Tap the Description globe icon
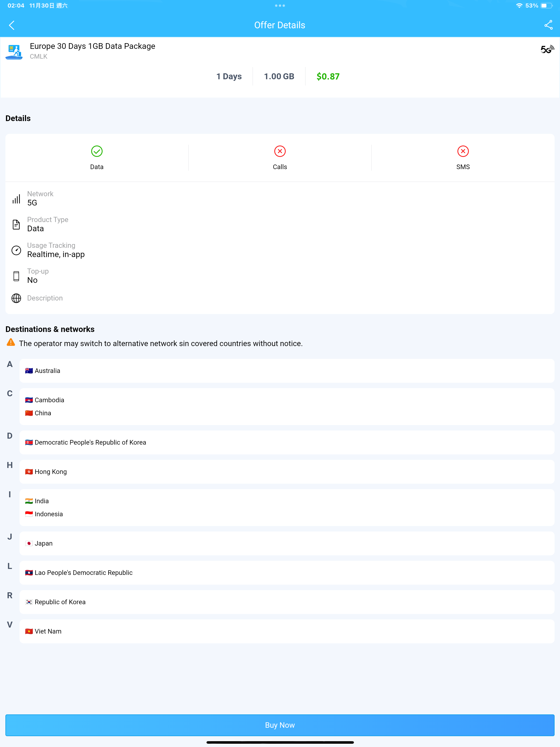 coord(16,298)
